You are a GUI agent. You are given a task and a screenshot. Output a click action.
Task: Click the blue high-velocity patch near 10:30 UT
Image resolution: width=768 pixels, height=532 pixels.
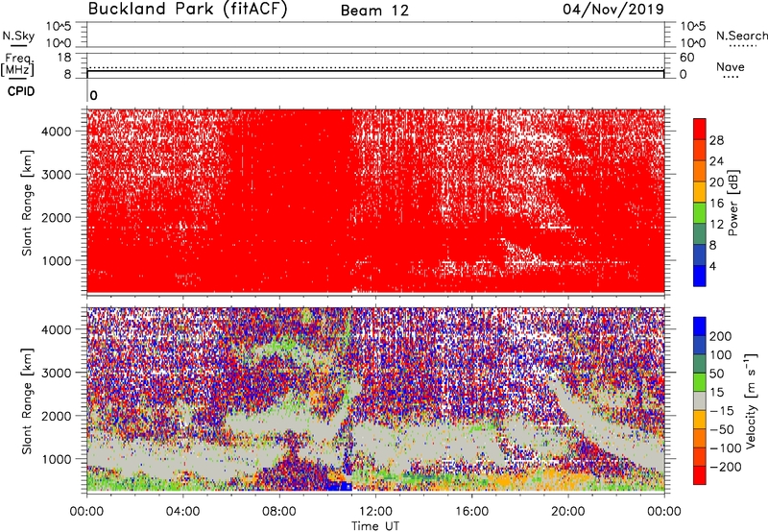[339, 486]
